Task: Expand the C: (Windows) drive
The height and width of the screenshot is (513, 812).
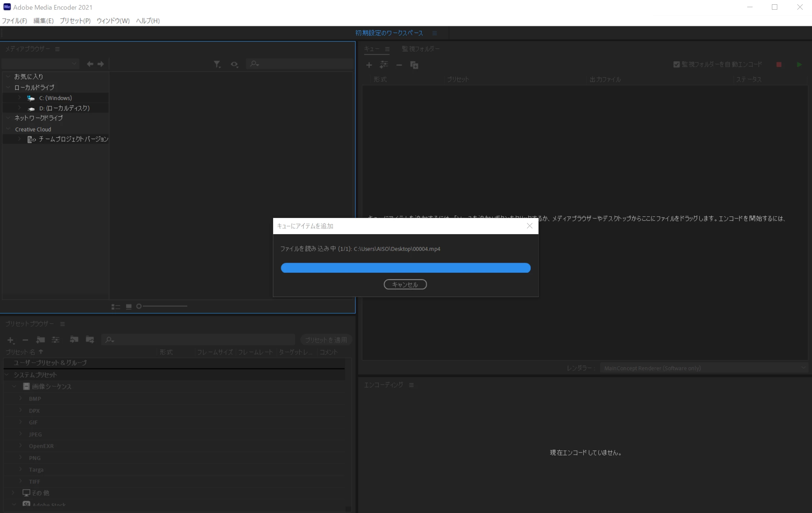Action: coord(20,98)
